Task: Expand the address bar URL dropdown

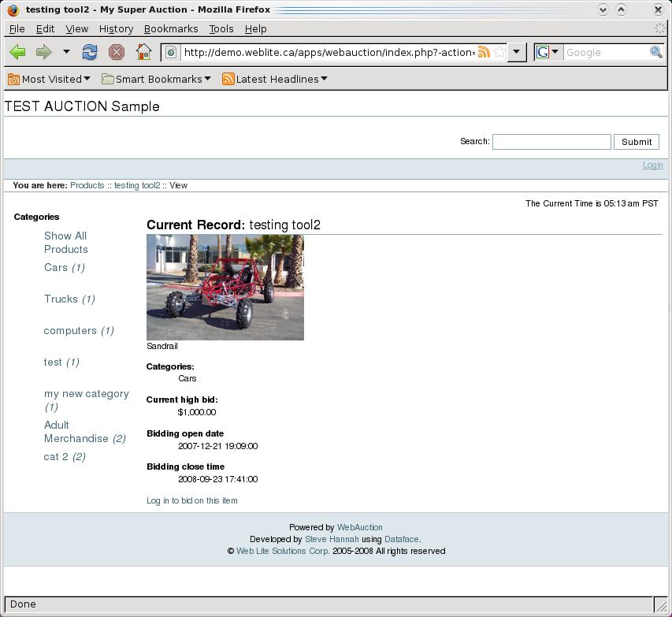Action: 517,53
